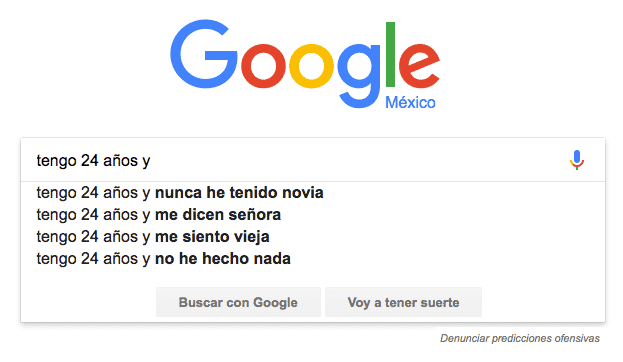The height and width of the screenshot is (362, 623).
Task: Click the first red o in logo
Action: click(x=263, y=66)
